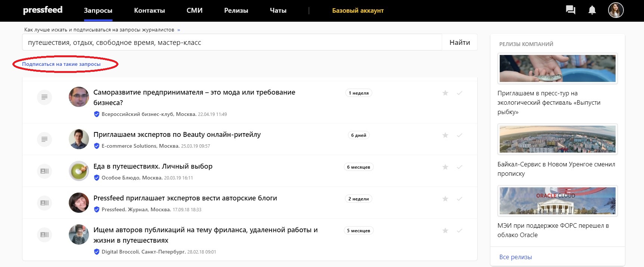Open the Oracle Cloud release thumbnail

pyautogui.click(x=557, y=201)
